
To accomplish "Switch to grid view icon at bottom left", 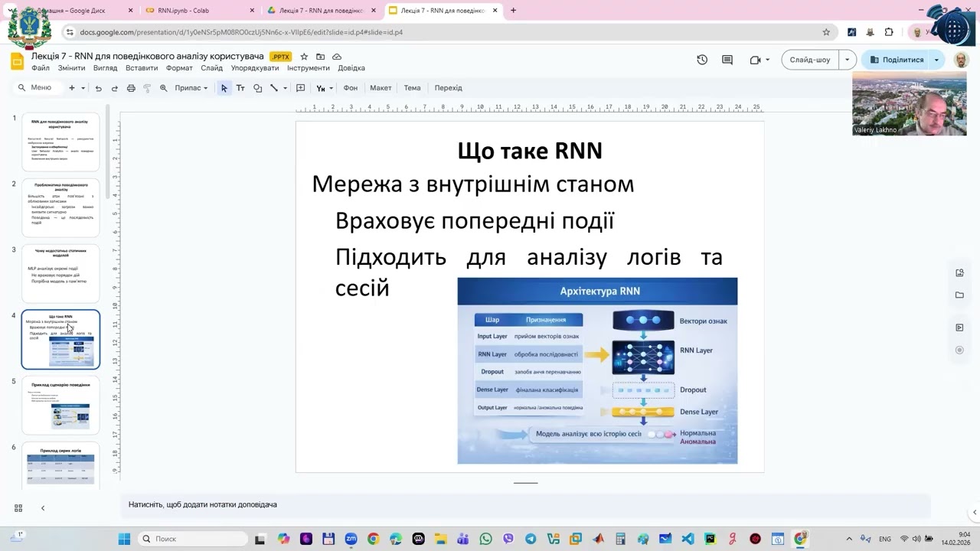I will click(18, 508).
